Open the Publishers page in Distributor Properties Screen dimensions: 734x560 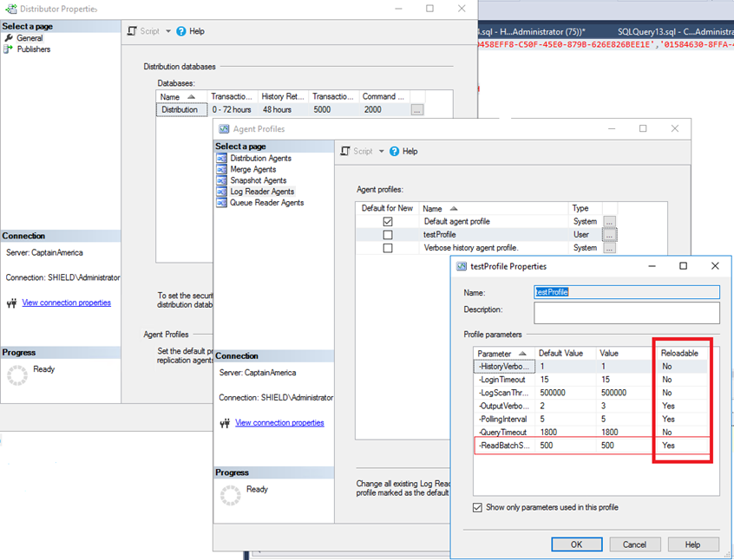[x=33, y=49]
